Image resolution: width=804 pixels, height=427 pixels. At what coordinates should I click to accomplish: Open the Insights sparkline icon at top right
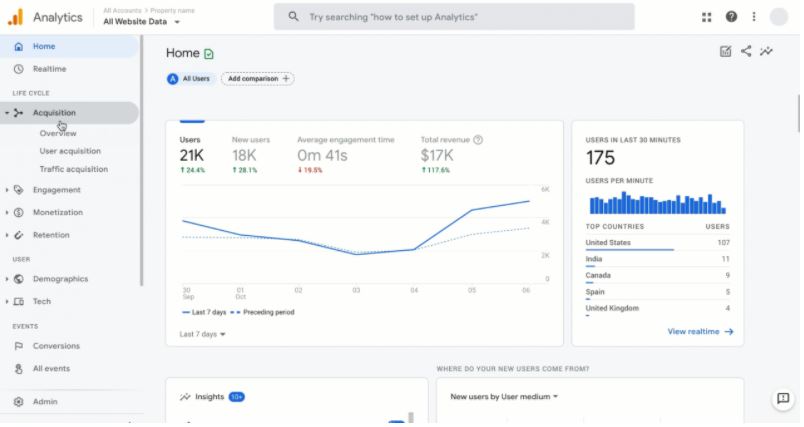coord(767,52)
